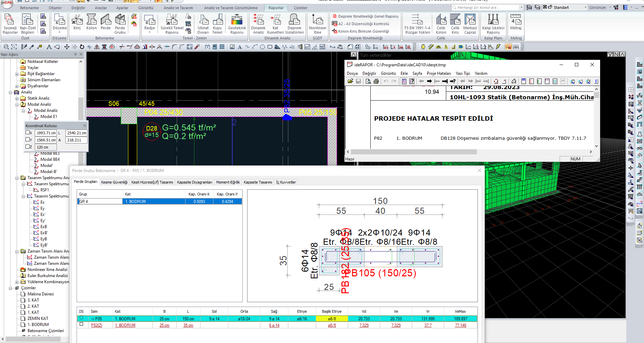The height and width of the screenshot is (343, 644).
Task: Select the Modal E1 tree item
Action: tap(48, 117)
